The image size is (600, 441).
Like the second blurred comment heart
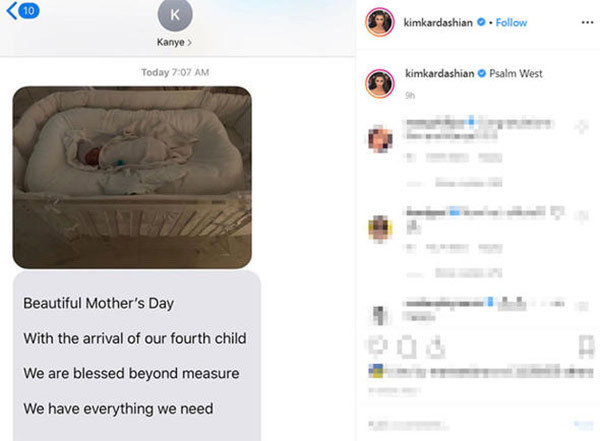coord(582,216)
